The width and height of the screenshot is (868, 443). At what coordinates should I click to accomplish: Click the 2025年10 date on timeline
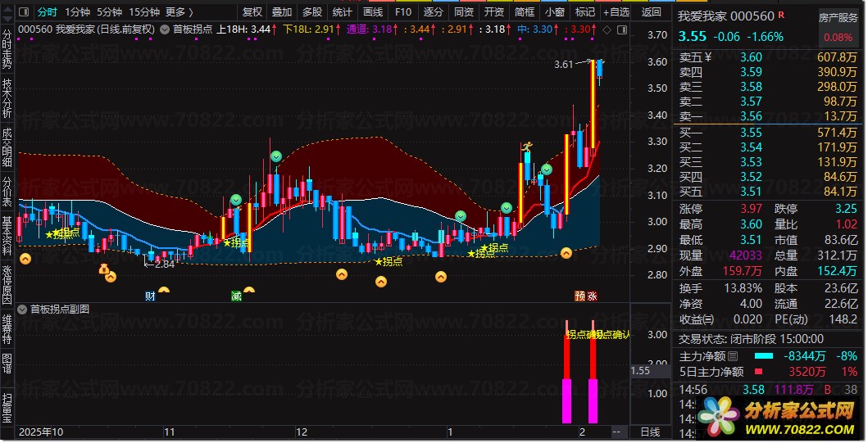click(40, 432)
